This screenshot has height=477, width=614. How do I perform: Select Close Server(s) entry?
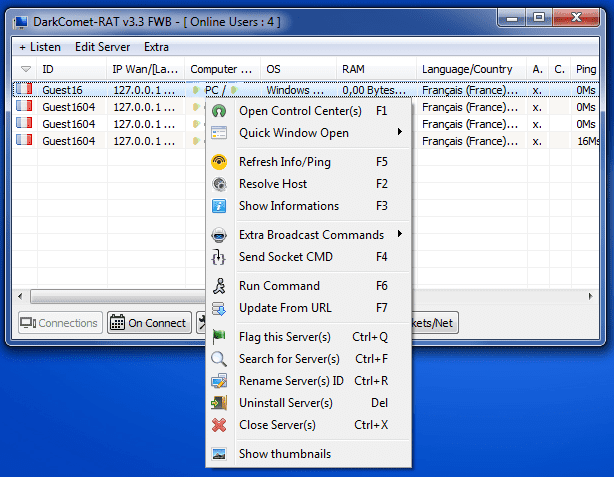click(309, 425)
